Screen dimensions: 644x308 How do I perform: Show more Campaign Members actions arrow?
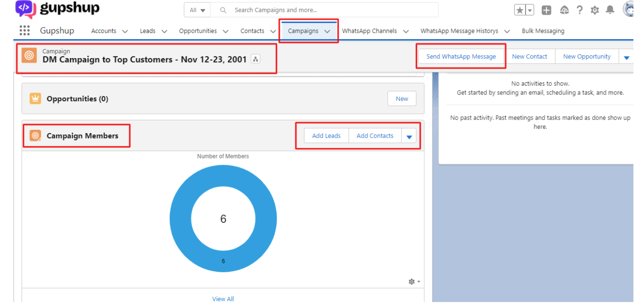click(409, 136)
